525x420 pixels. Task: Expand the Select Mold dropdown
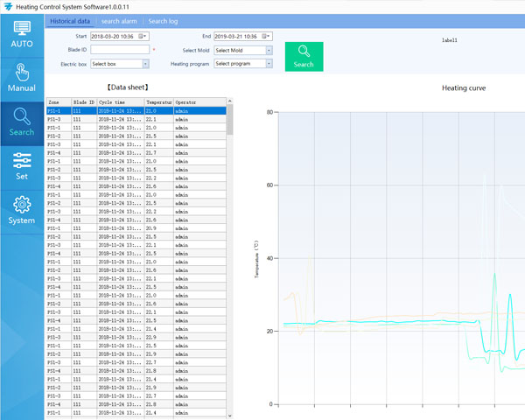269,50
